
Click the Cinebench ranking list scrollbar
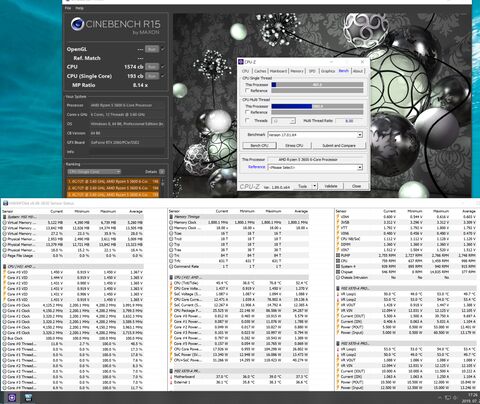pyautogui.click(x=163, y=187)
